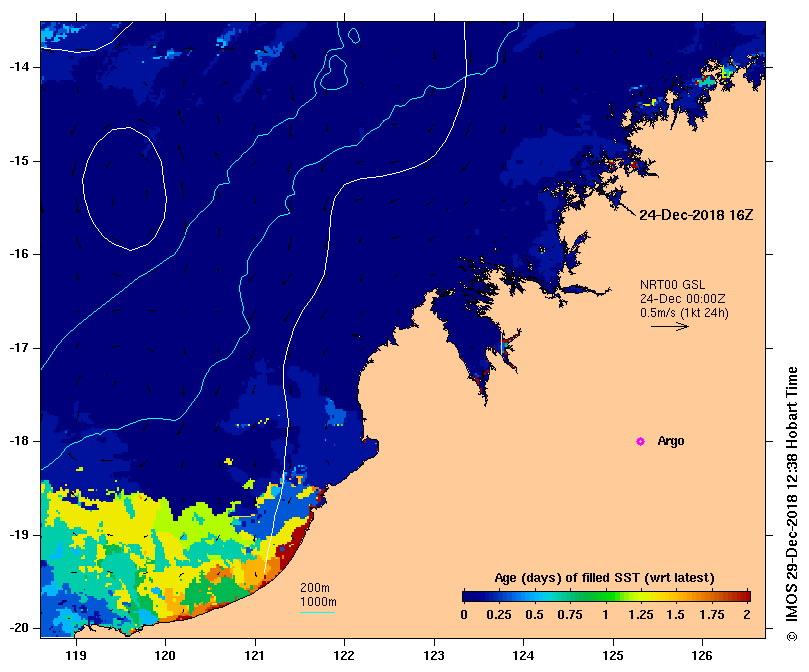
Task: Click the 'IMOS 29-Dec-2018 12:38 Hobart Time' credit text
Action: 792,495
